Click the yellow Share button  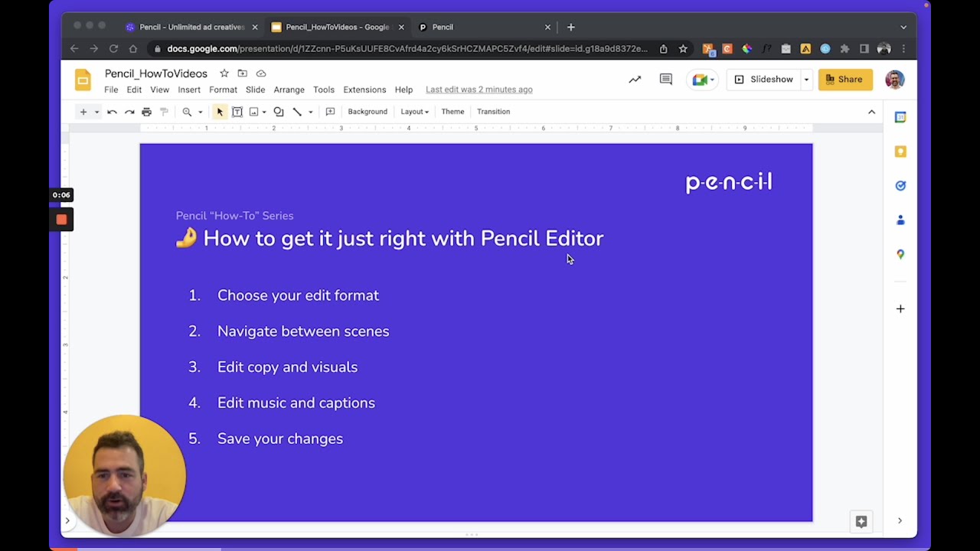(x=845, y=80)
